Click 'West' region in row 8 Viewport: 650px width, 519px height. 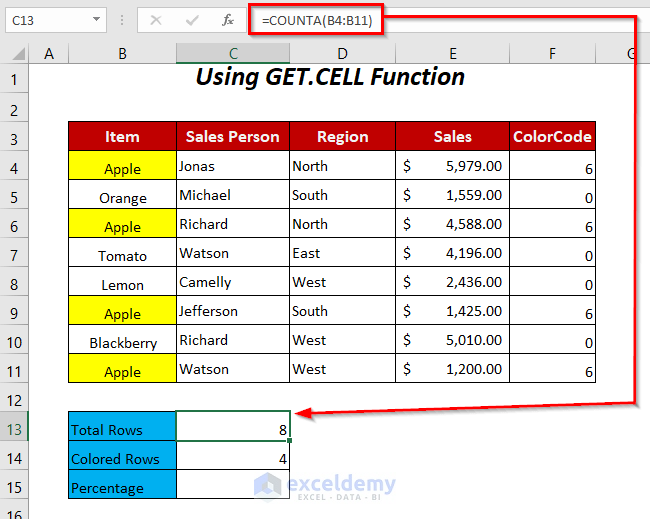point(342,281)
